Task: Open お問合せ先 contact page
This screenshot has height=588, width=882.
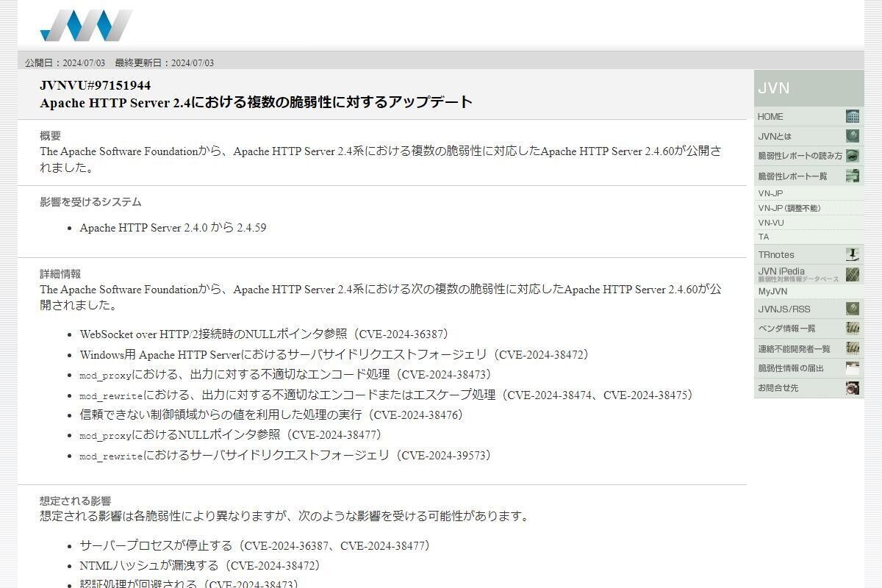Action: [778, 388]
